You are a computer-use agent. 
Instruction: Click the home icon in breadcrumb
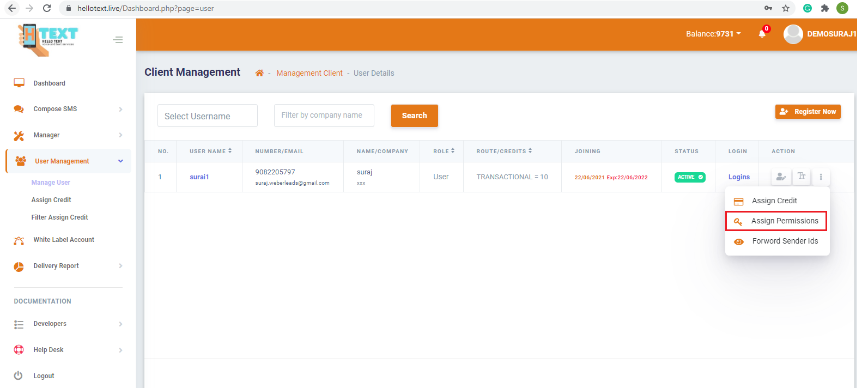point(259,73)
